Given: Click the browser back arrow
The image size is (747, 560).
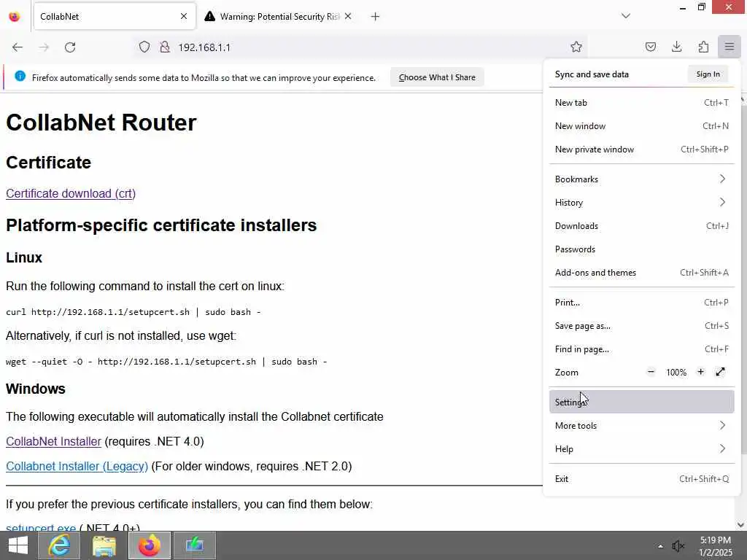Looking at the screenshot, I should [18, 47].
